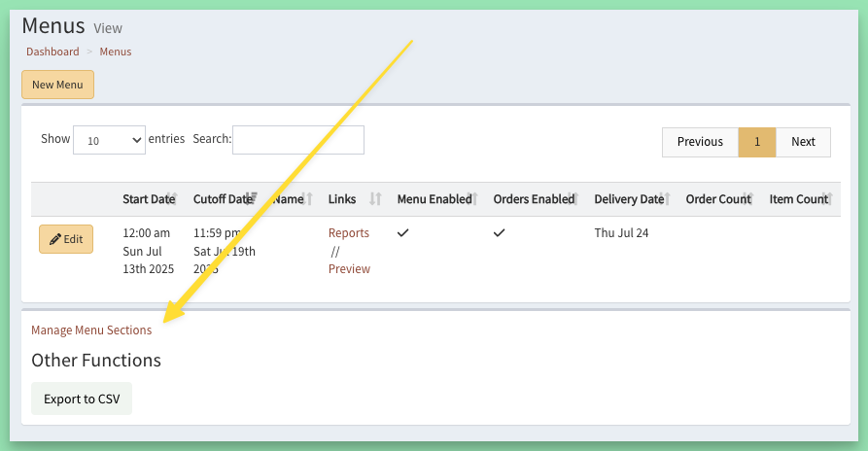Sort by Delivery Date column
This screenshot has width=868, height=451.
click(632, 199)
